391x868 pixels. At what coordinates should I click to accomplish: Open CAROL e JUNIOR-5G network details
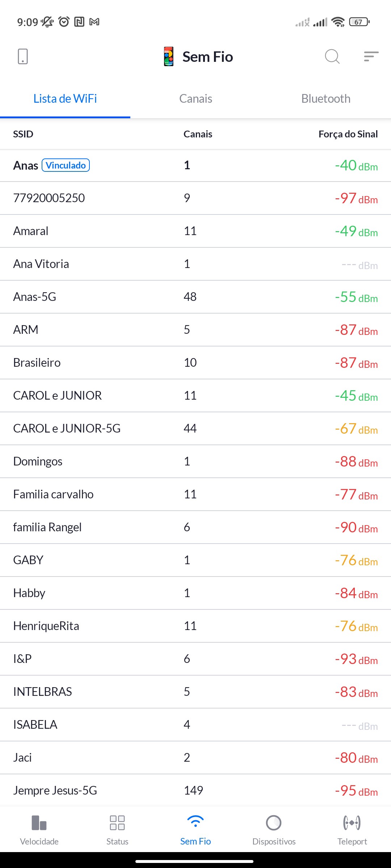click(x=195, y=429)
